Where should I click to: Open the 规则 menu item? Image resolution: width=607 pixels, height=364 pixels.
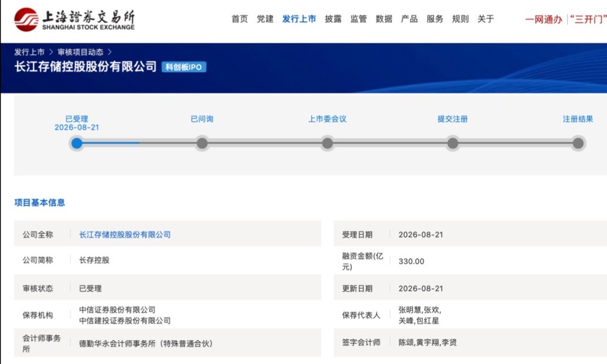click(x=460, y=19)
